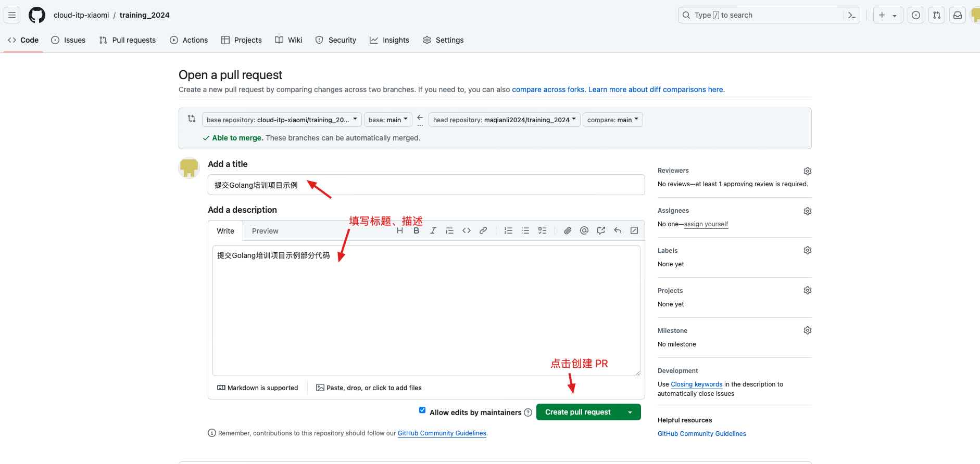Insert a link in description

483,230
